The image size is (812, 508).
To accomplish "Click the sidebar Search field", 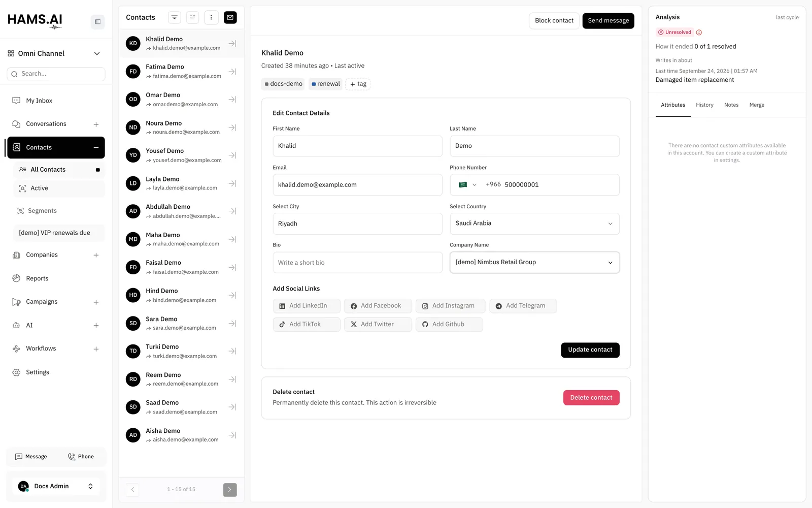I will (x=56, y=74).
